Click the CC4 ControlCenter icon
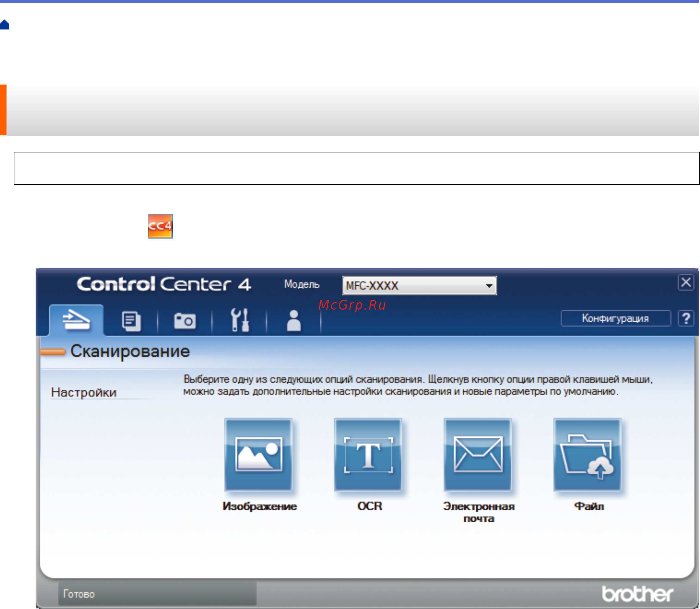The image size is (700, 609). pos(160,226)
